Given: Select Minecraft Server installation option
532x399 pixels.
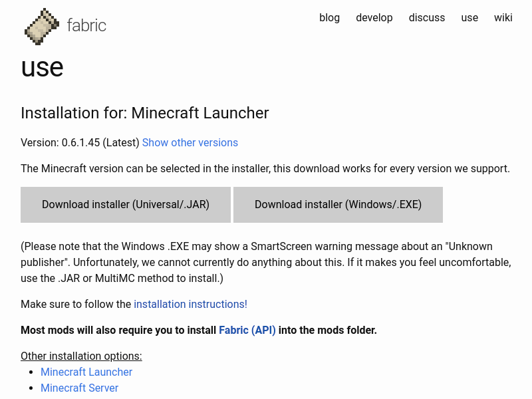Looking at the screenshot, I should coord(79,388).
